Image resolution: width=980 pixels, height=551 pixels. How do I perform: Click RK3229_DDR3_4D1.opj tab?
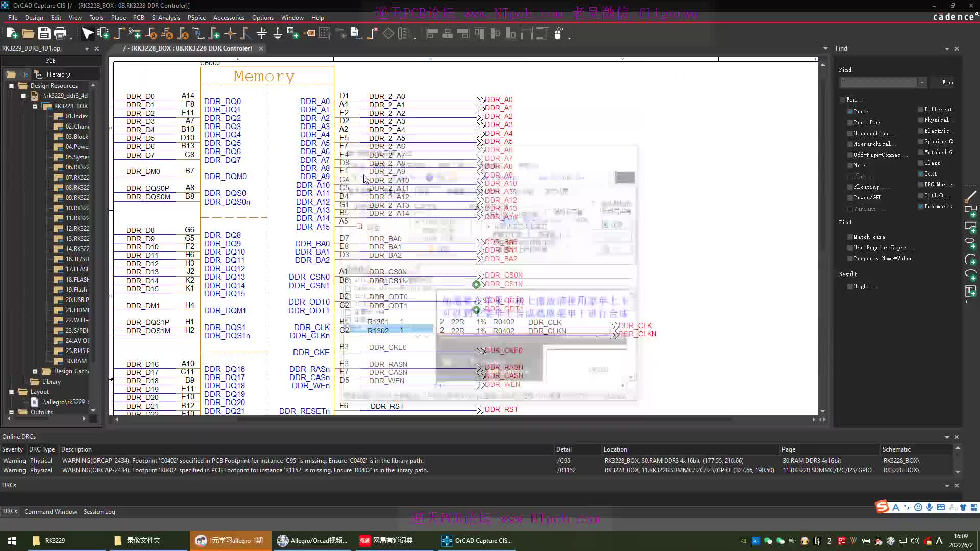(x=44, y=48)
